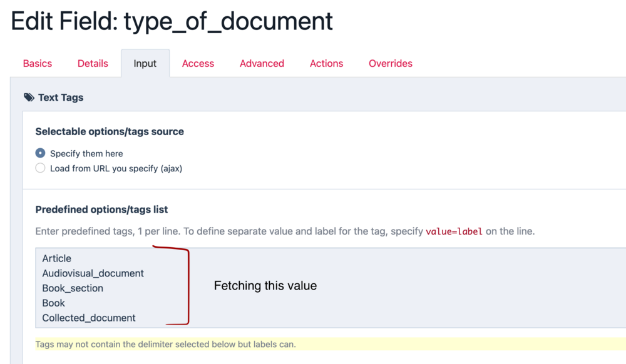This screenshot has height=364, width=626.
Task: Go to the Access tab
Action: tap(198, 63)
